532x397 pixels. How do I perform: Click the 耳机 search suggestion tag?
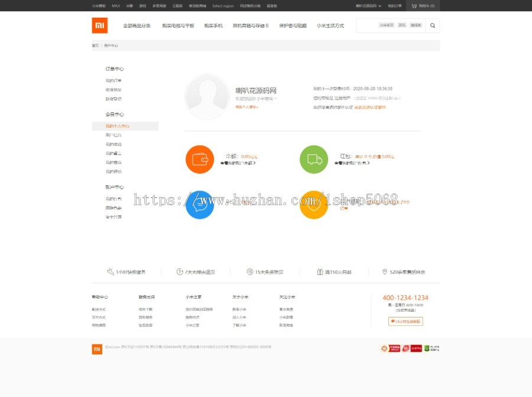click(402, 25)
